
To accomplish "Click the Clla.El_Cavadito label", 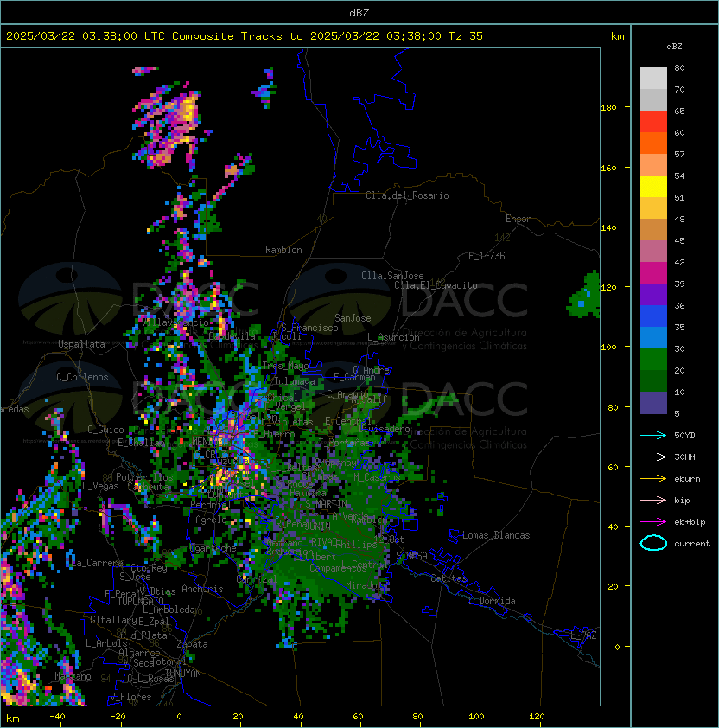I will point(436,285).
